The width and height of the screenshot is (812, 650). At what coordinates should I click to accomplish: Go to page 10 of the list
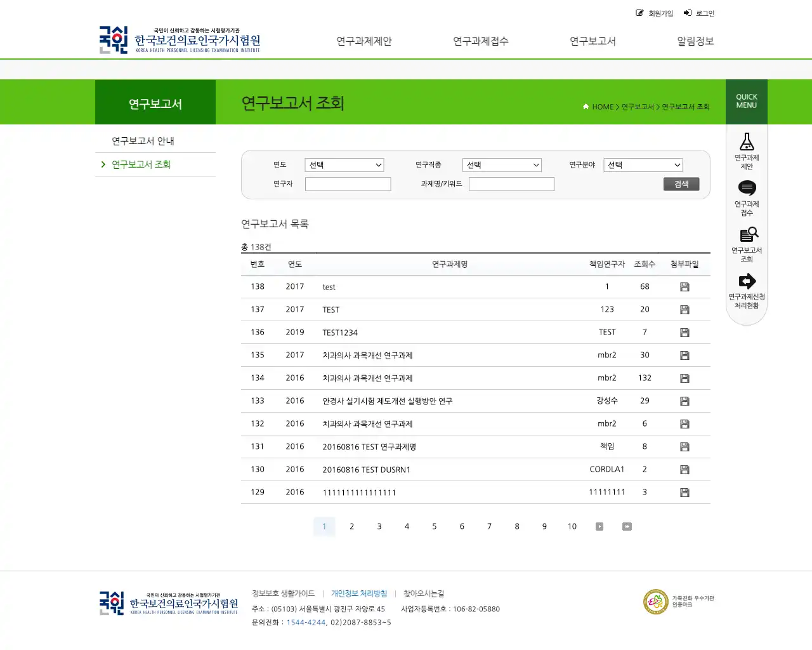pos(572,526)
